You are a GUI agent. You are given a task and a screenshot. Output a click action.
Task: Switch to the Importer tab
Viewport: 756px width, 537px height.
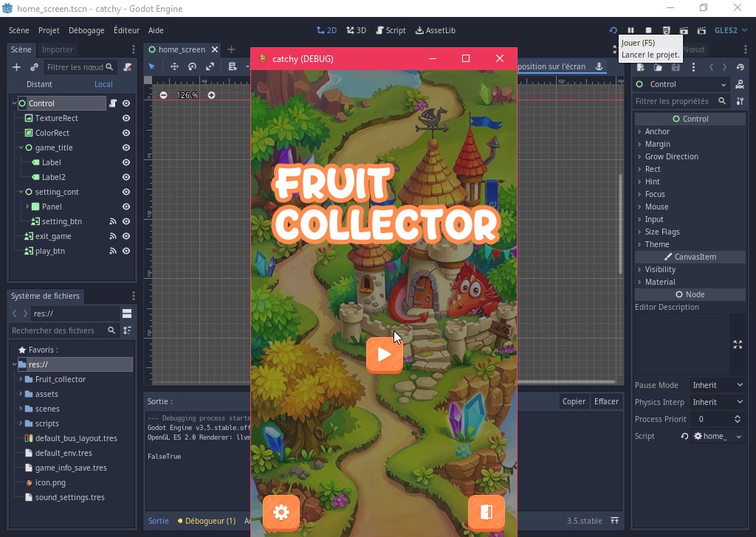click(57, 50)
